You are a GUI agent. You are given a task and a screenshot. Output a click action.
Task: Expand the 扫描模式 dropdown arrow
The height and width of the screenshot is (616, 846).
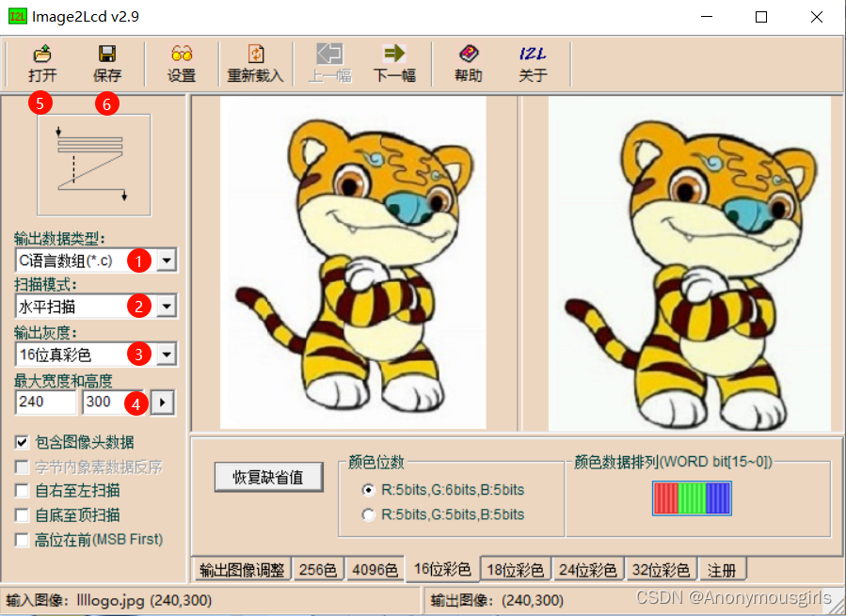pos(167,307)
